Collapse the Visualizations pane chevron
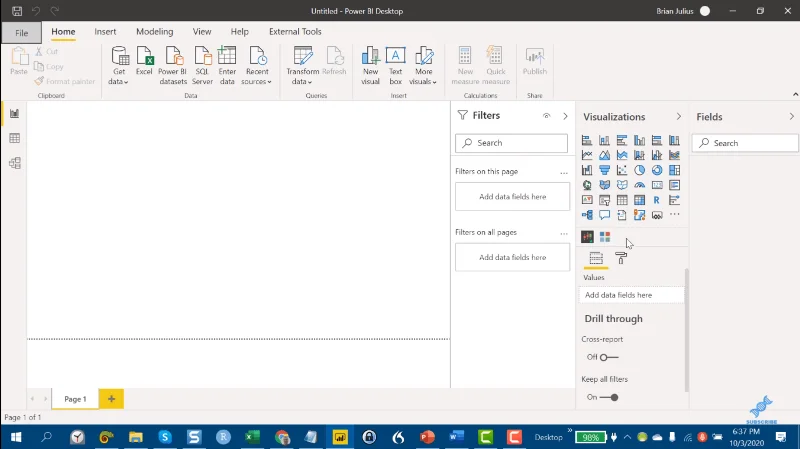800x449 pixels. 679,116
